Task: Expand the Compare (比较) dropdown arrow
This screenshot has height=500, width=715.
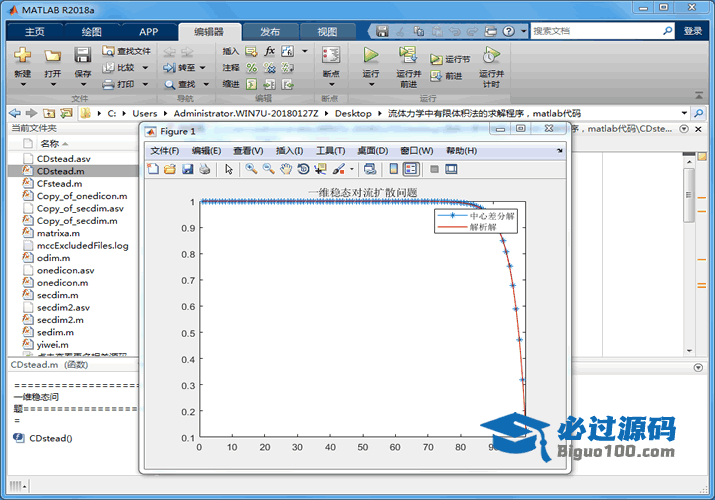Action: (x=145, y=68)
